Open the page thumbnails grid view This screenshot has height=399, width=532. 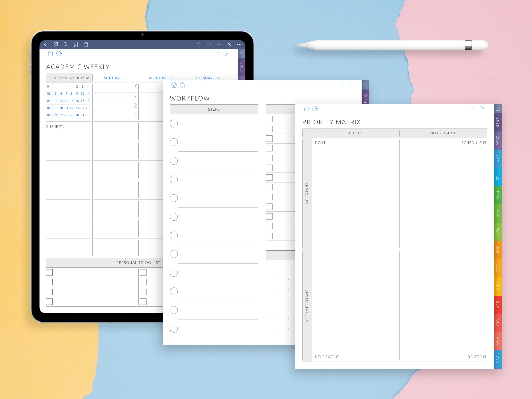(56, 44)
